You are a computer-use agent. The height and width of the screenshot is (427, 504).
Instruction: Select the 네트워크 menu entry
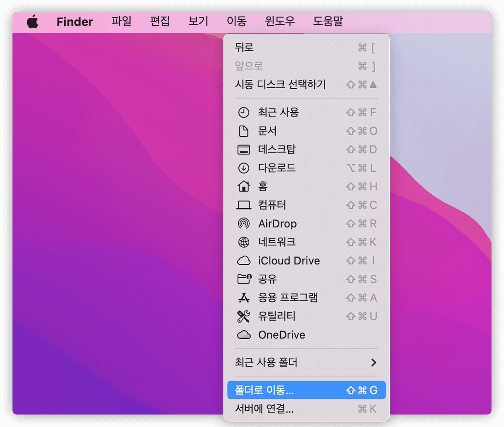[x=306, y=242]
